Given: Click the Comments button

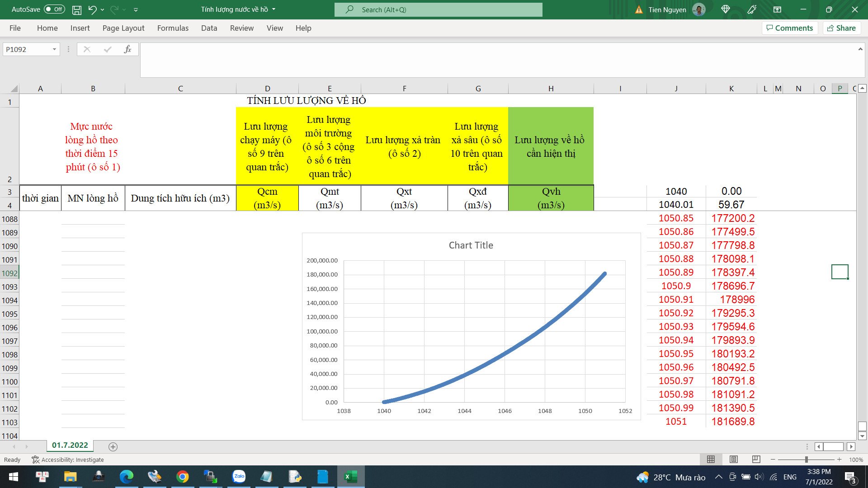Looking at the screenshot, I should tap(789, 28).
